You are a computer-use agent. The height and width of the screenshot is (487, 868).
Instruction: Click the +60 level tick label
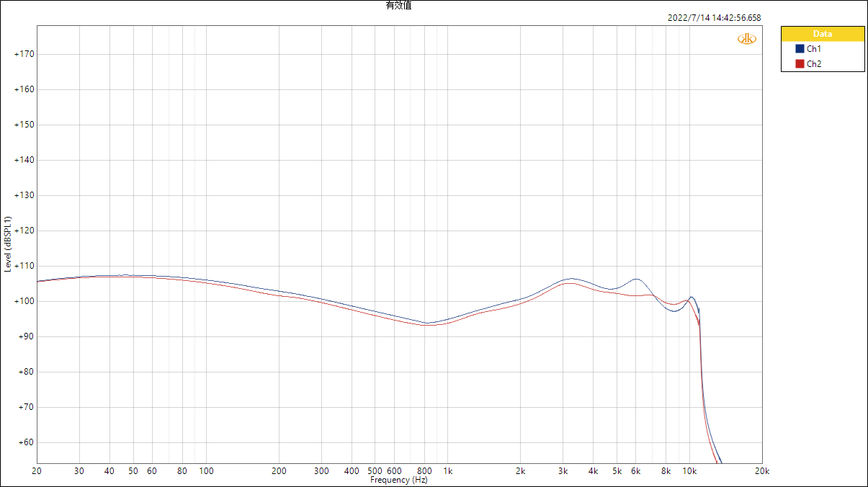coord(27,442)
